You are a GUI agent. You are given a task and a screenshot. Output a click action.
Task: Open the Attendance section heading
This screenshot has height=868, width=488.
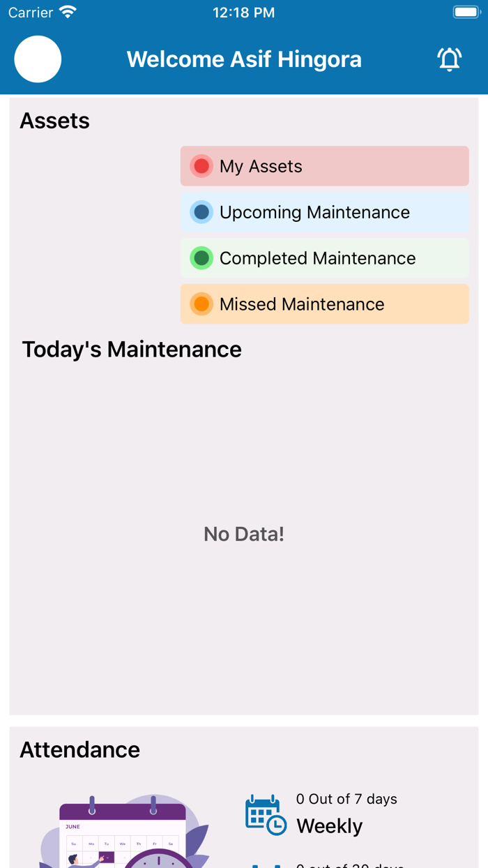click(80, 749)
